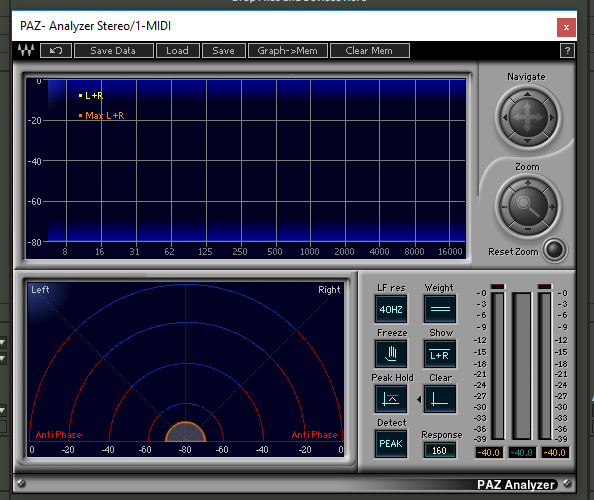Click Save Data in toolbar
Viewport: 594px width, 500px height.
pos(114,50)
